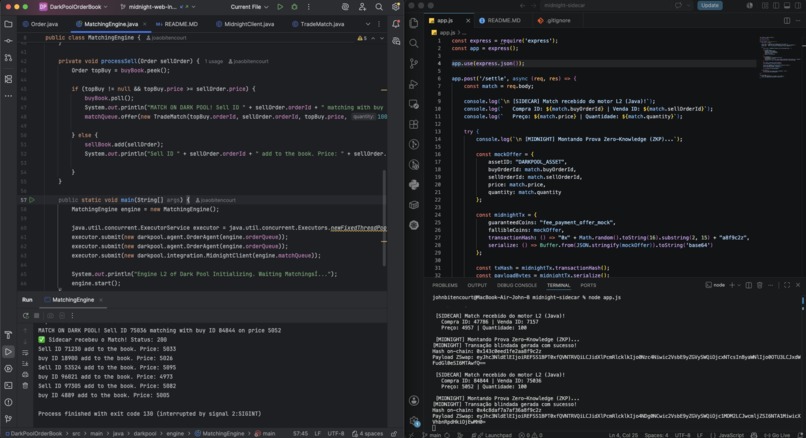Click the engine breadcrumb in IntelliJ
The height and width of the screenshot is (438, 806).
(x=175, y=433)
